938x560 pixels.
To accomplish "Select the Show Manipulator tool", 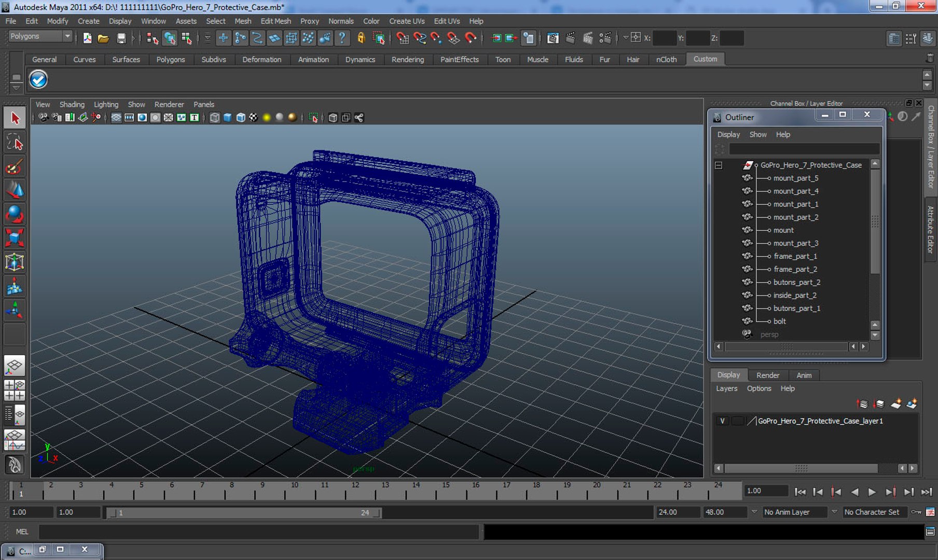I will (x=15, y=310).
